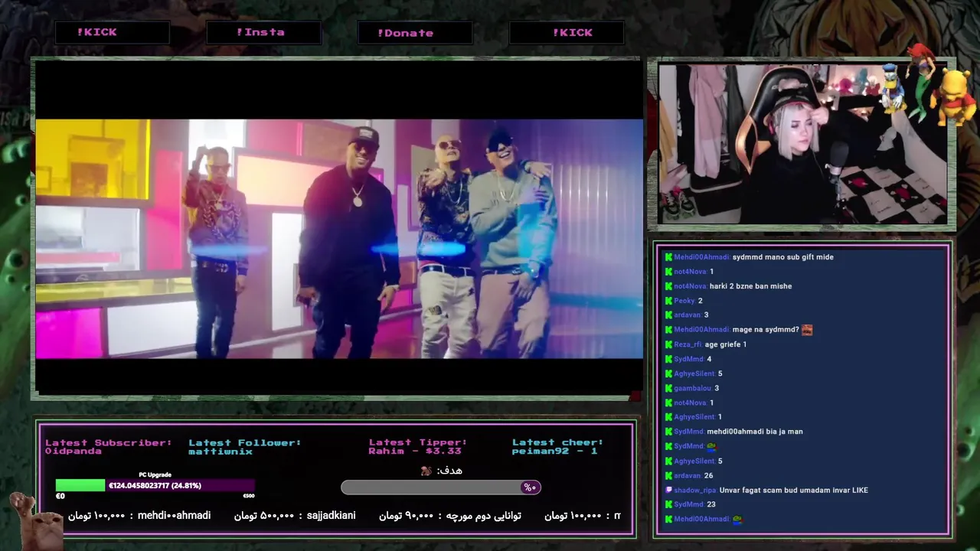This screenshot has width=980, height=551.
Task: Click the Kick badge beside Reza_rfi's message
Action: point(668,344)
